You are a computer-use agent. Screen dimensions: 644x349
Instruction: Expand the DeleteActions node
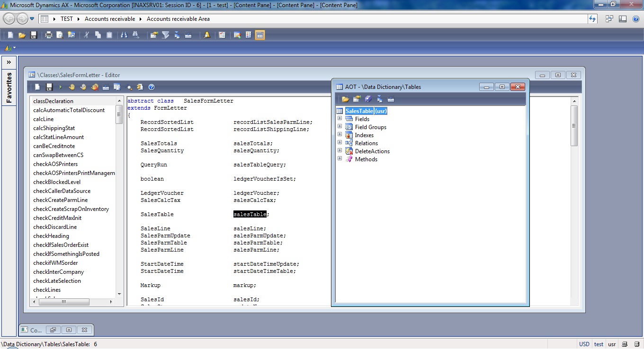340,151
